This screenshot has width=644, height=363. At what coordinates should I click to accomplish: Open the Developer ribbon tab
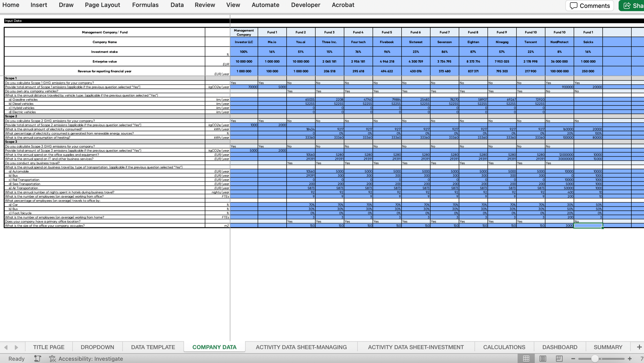[306, 5]
